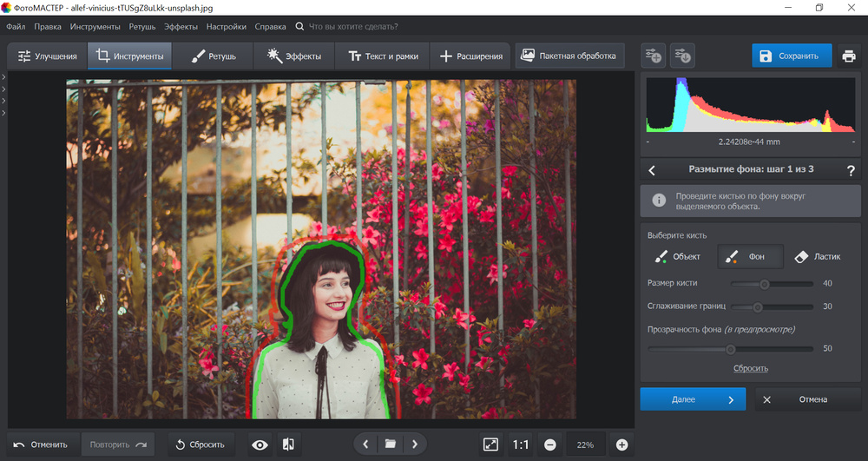
Task: Click the Сбросить link under sliders
Action: coord(750,368)
